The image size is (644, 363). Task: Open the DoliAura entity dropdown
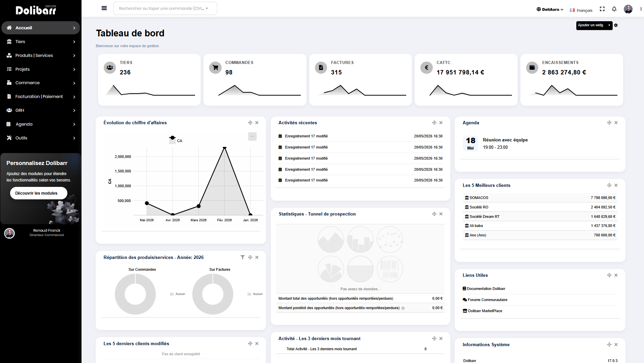(550, 9)
